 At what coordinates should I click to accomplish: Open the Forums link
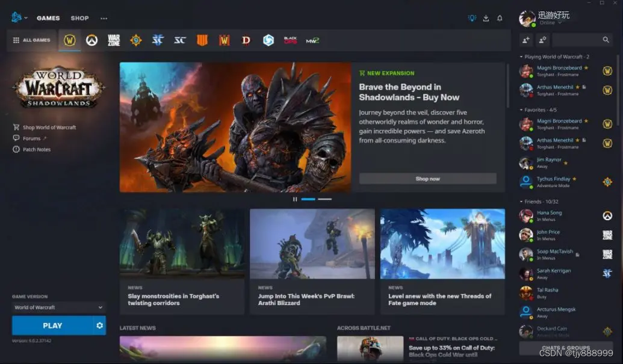(29, 138)
